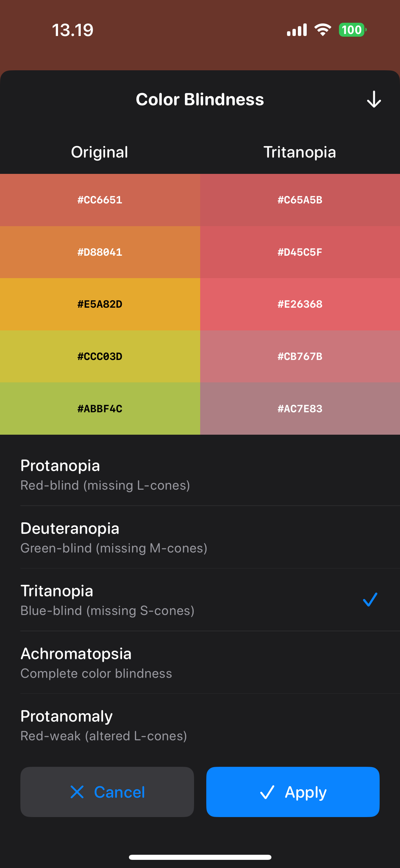Tap the Original column header
400x868 pixels.
(x=99, y=152)
